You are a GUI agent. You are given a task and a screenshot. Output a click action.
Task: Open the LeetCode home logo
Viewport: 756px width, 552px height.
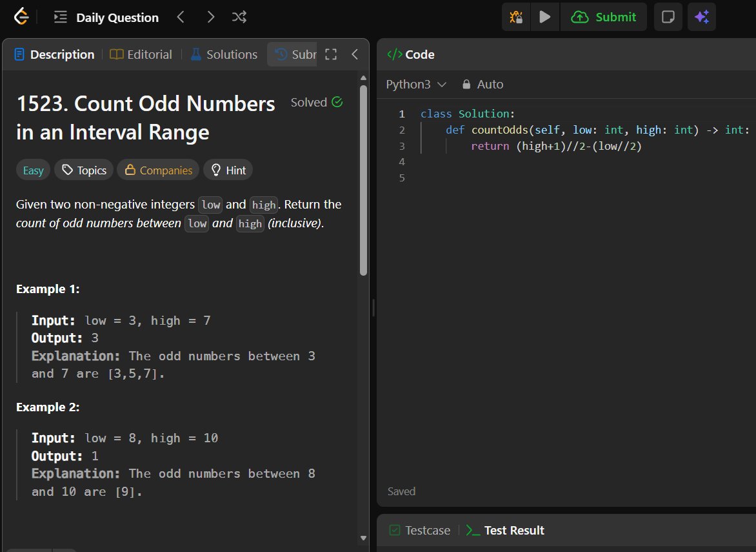21,17
